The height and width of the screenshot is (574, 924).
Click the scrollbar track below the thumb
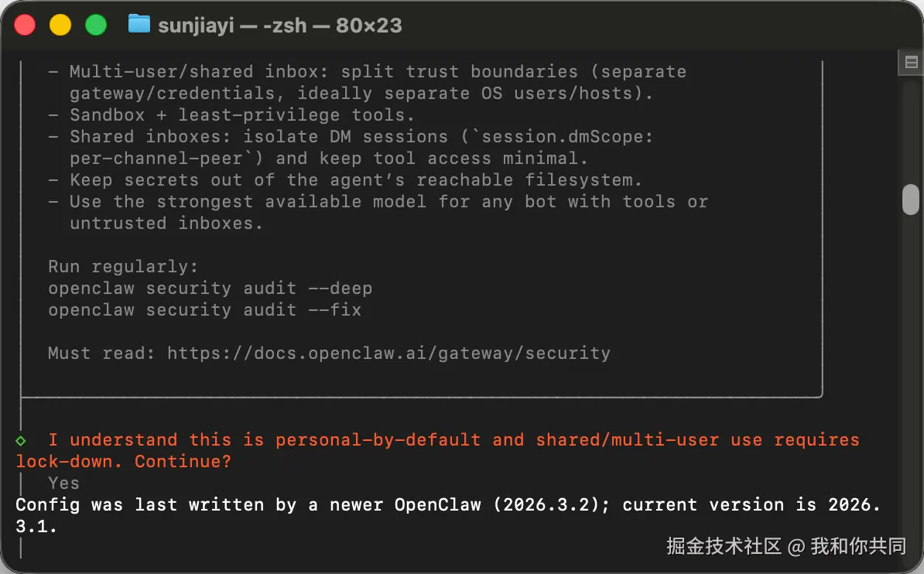coord(911,348)
